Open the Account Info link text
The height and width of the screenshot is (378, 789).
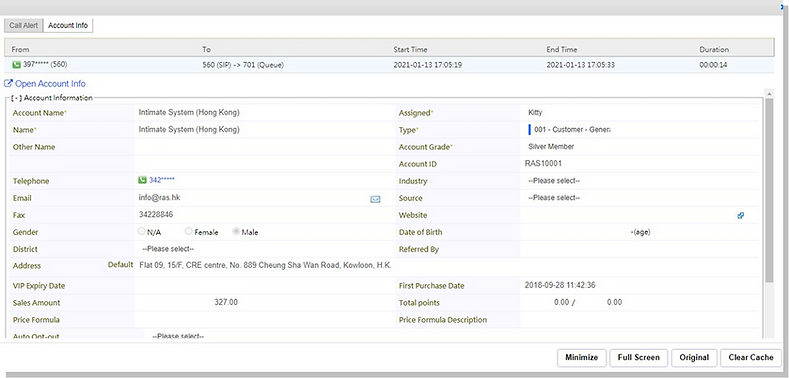pos(50,84)
